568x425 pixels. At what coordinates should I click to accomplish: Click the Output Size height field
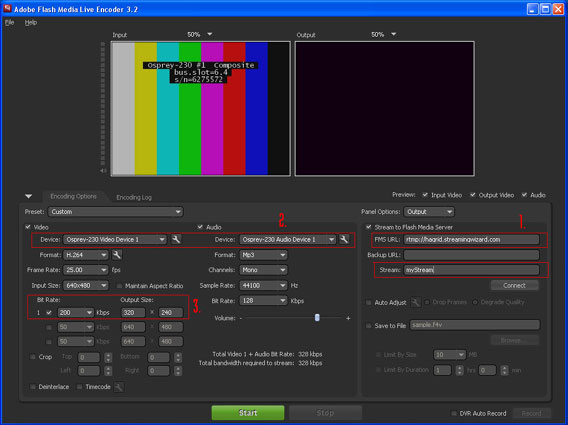pos(171,312)
